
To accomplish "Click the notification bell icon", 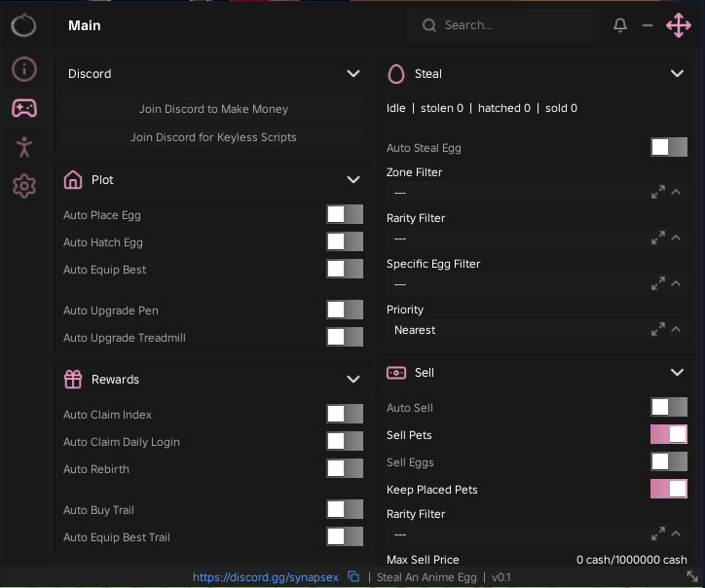I will pos(620,25).
